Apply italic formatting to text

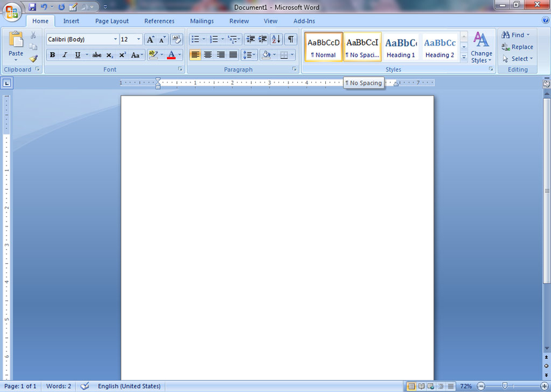pos(65,55)
